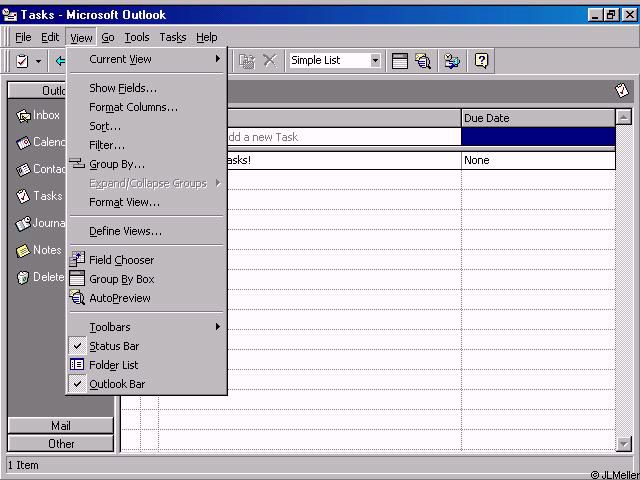
Task: Open the Notes shortcut icon
Action: 23,251
